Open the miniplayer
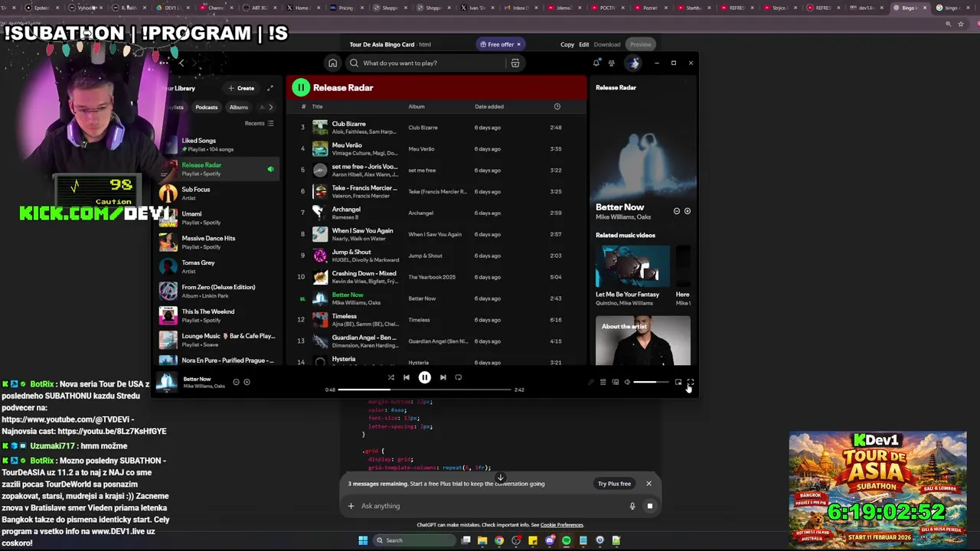The height and width of the screenshot is (551, 980). [x=678, y=382]
